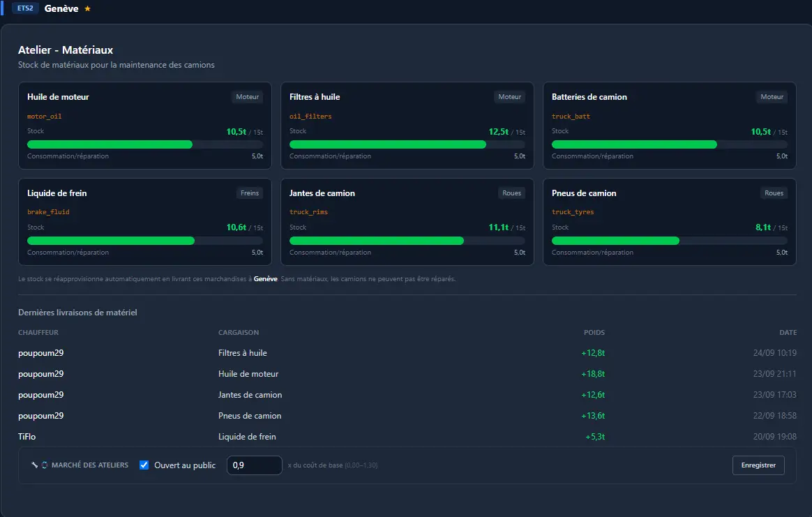Uncheck the Ouvert au public checkbox
The image size is (812, 517).
click(144, 465)
